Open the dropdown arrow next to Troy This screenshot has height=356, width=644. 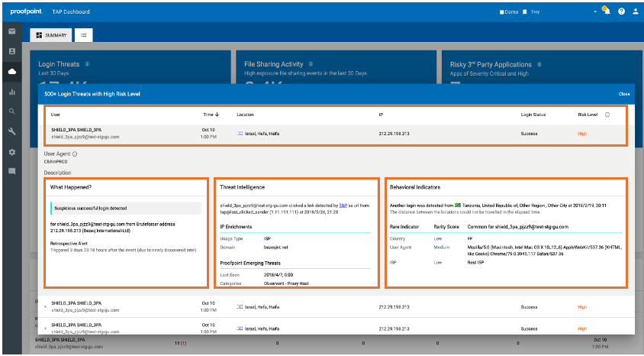point(594,12)
